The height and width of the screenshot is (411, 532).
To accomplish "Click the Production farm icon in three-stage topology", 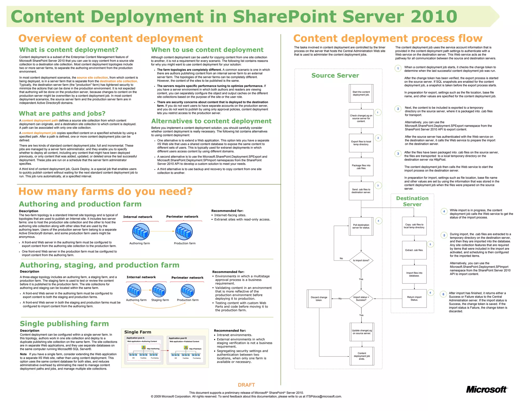I will [188, 291].
